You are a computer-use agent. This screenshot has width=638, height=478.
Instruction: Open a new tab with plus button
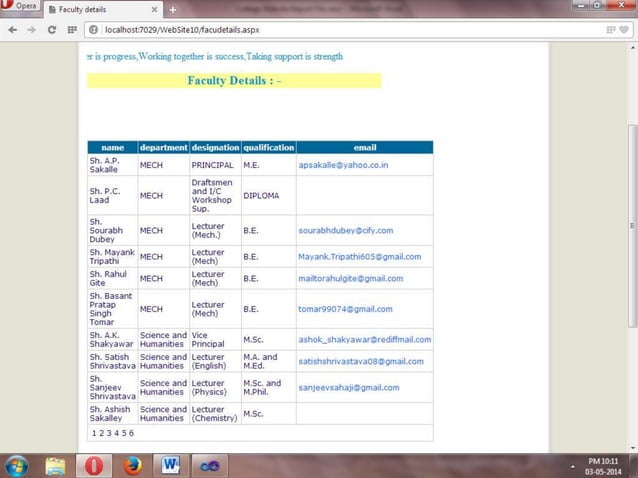tap(173, 10)
